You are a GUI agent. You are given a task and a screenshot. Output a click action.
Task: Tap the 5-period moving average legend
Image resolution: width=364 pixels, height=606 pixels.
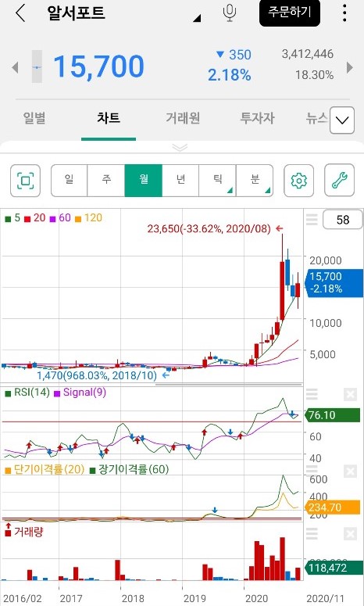point(12,218)
